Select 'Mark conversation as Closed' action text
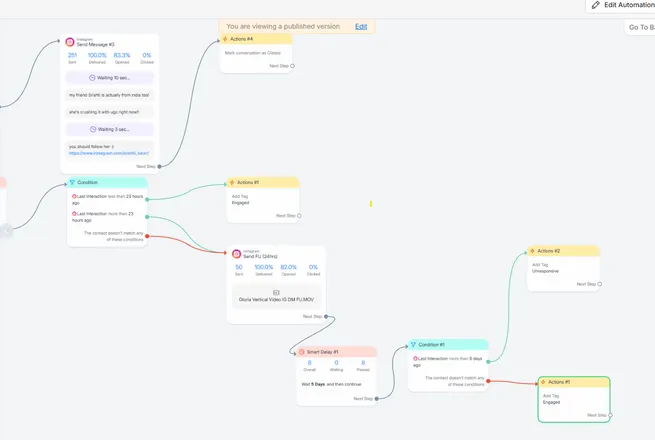The width and height of the screenshot is (655, 440). [252, 53]
